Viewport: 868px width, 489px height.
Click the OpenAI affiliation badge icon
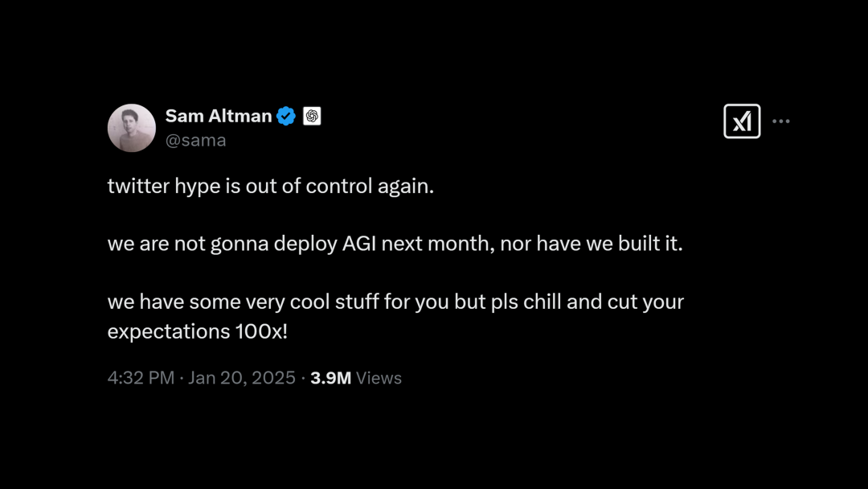coord(312,116)
